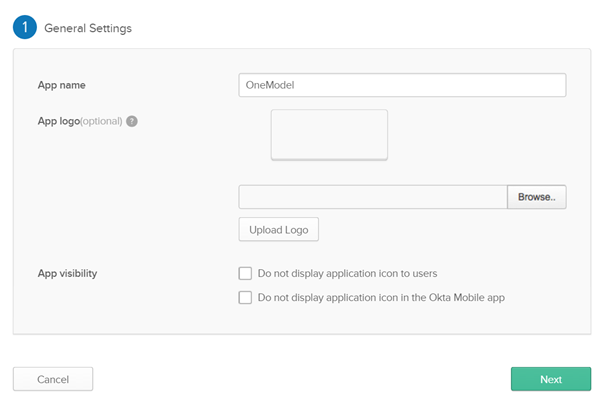The image size is (602, 411).
Task: Click the 'Do not display application icon to users' label text
Action: coord(347,273)
